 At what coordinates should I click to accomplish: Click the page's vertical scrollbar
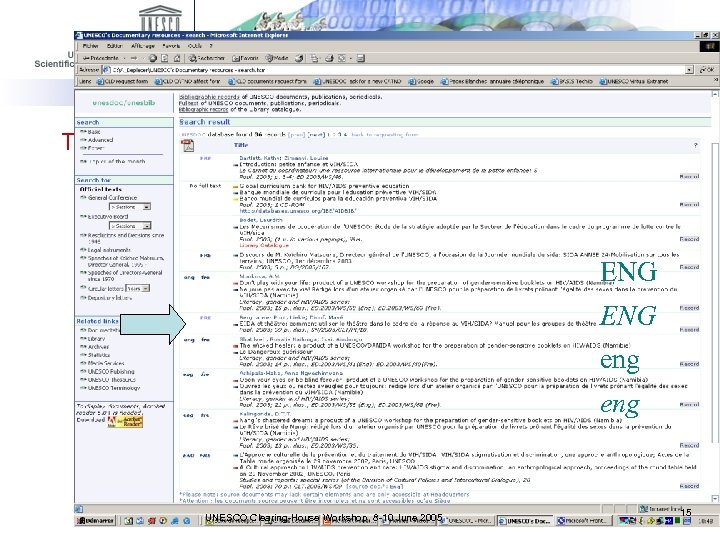(x=714, y=296)
